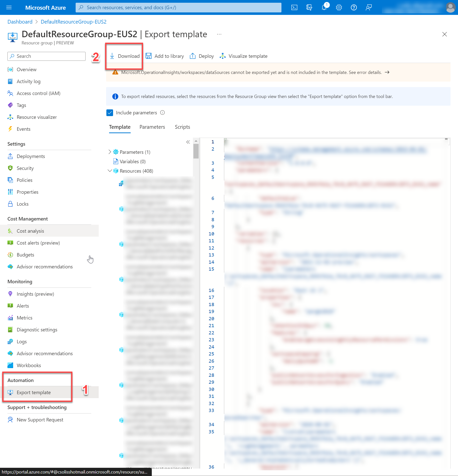The height and width of the screenshot is (476, 458).
Task: Open Overview in the resource menu
Action: click(27, 69)
